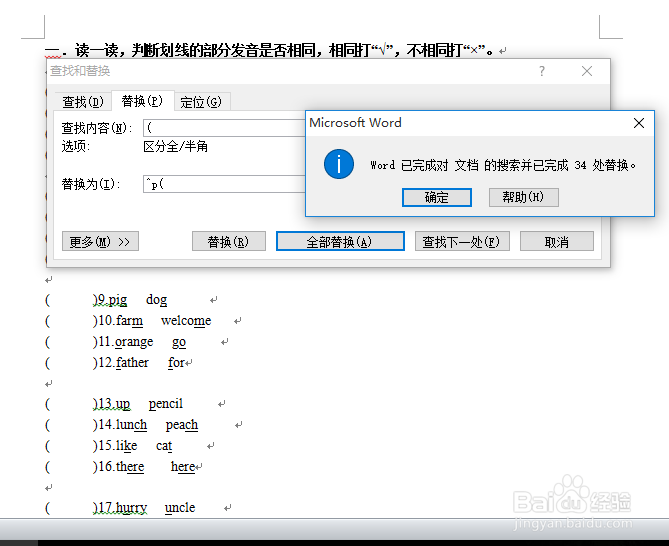Click the 区分全/半角 option text
Screen dimensions: 669x546
pos(176,147)
